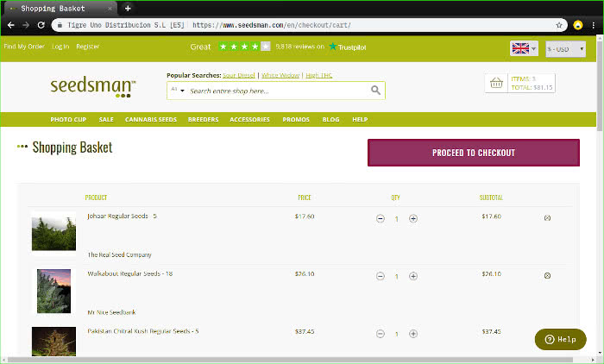Open the language flag dropdown
This screenshot has width=604, height=364.
pyautogui.click(x=524, y=48)
